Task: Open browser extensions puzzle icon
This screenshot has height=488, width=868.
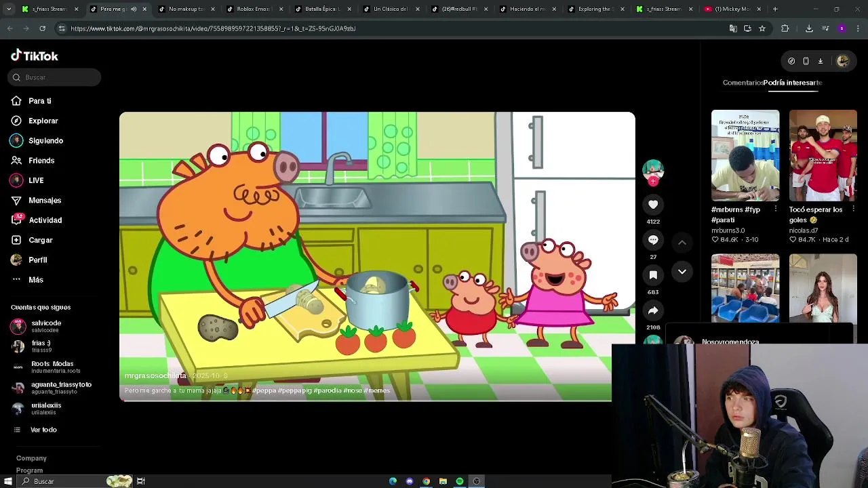Action: tap(785, 28)
